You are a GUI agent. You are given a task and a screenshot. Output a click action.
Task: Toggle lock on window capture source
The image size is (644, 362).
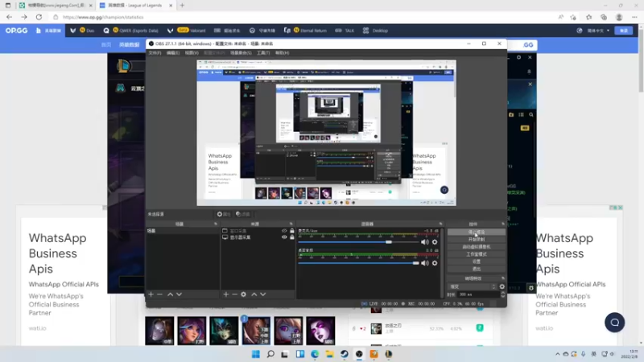(x=292, y=231)
